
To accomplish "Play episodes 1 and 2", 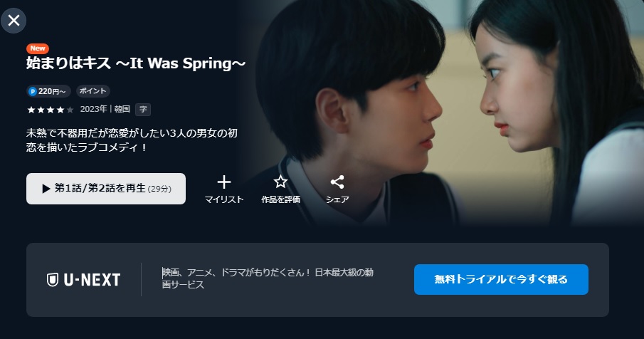I will 106,189.
